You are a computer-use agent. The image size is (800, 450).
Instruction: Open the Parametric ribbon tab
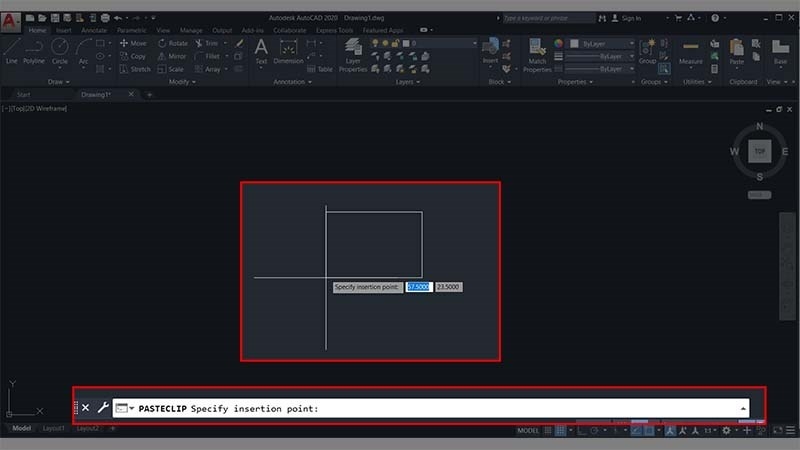(131, 30)
